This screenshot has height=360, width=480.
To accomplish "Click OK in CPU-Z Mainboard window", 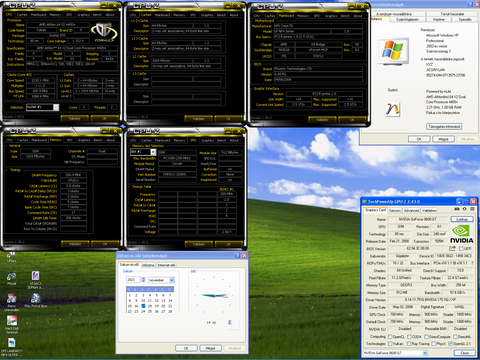I will click(352, 120).
